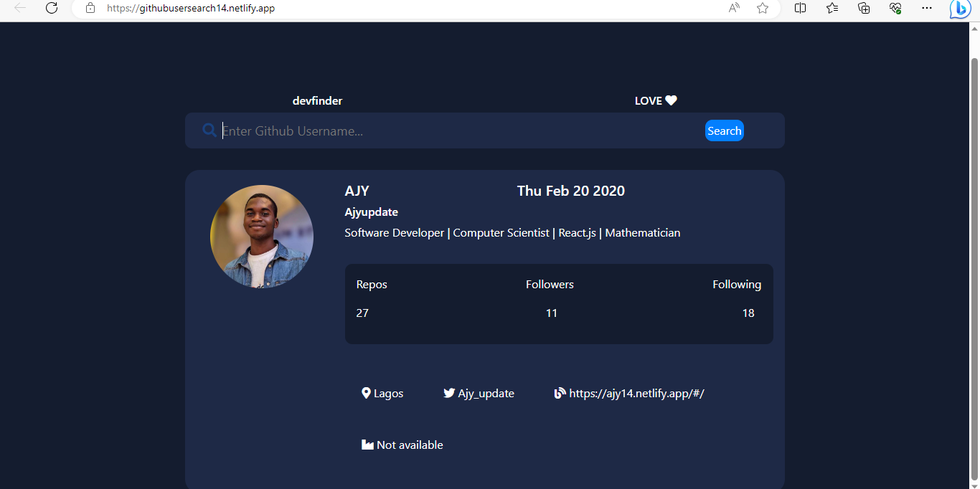Image resolution: width=980 pixels, height=489 pixels.
Task: Click the Ajy_update Twitter handle
Action: click(486, 393)
